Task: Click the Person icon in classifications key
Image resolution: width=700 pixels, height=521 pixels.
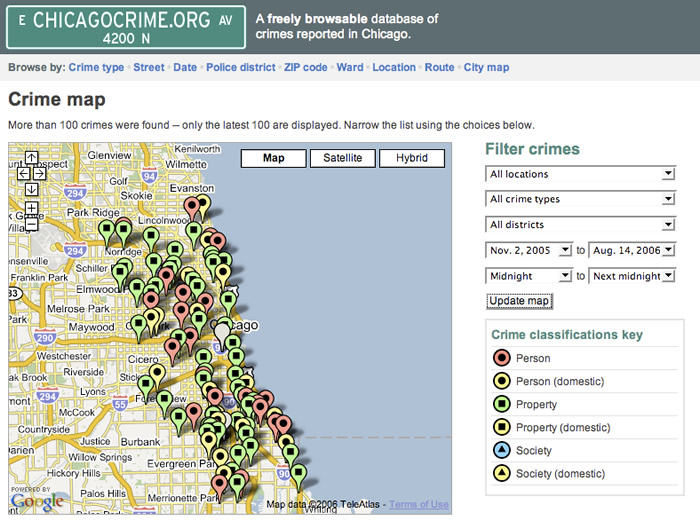Action: [x=501, y=358]
